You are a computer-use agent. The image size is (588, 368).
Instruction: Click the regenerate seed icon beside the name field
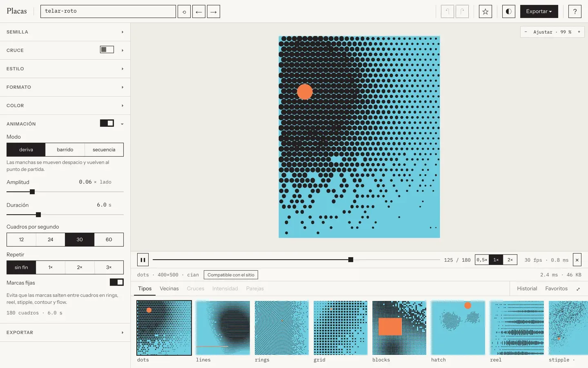click(184, 11)
